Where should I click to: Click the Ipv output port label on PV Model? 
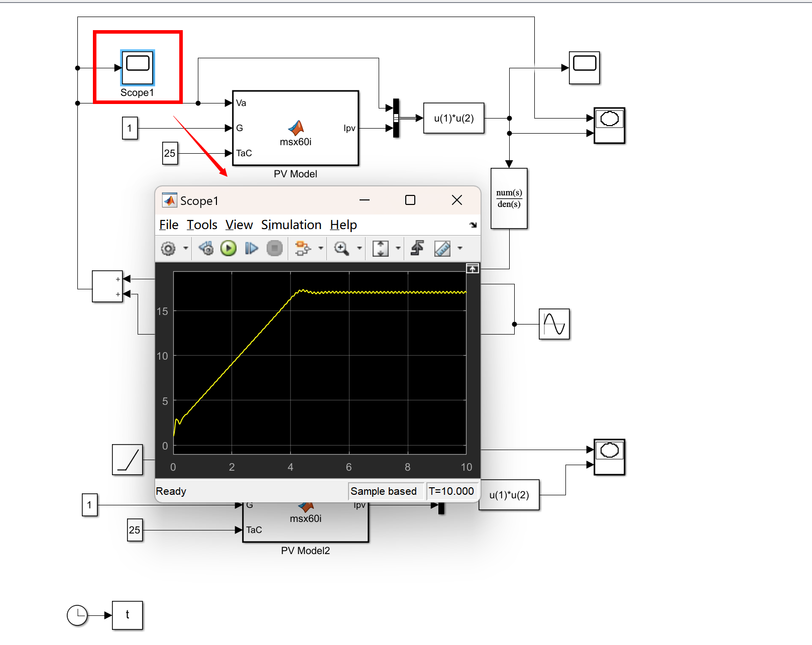(350, 128)
